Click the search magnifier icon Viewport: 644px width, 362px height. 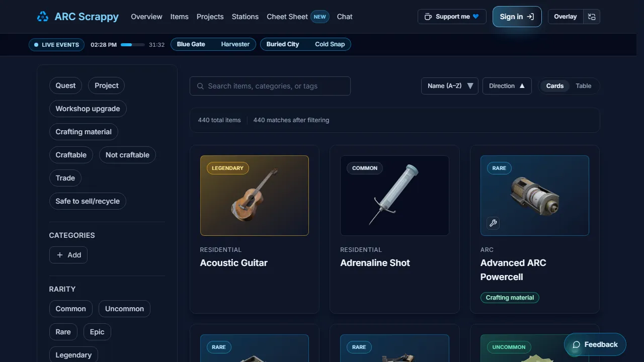200,86
